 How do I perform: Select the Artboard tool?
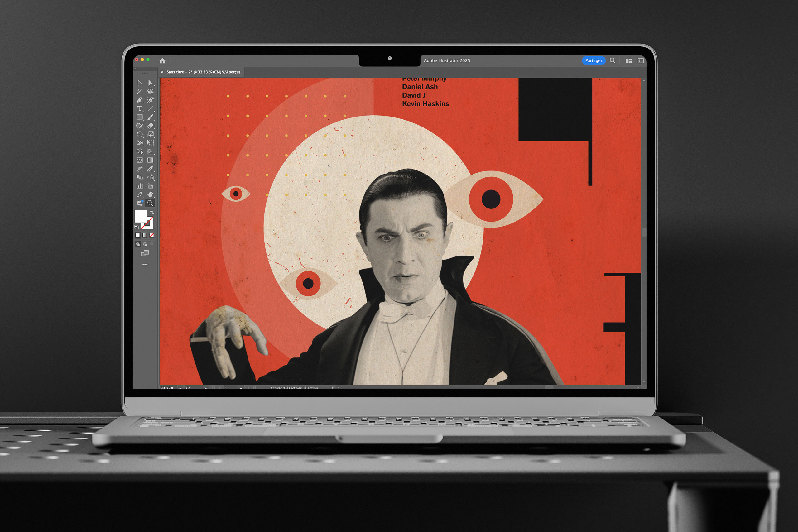[150, 186]
